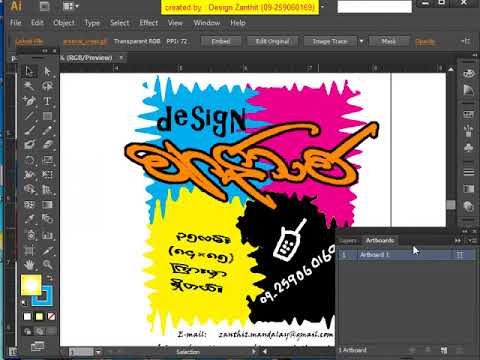Switch to the Layers tab
Viewport: 480px width, 360px height.
click(348, 240)
